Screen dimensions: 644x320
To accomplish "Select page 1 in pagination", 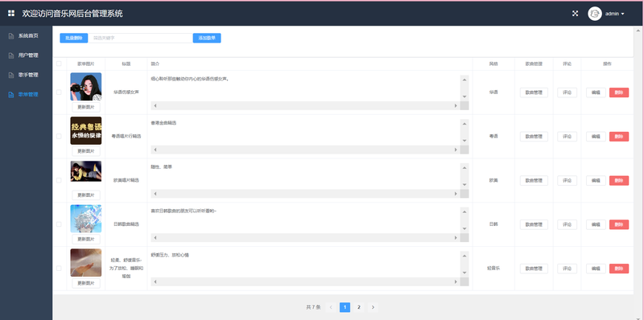I will pos(345,307).
